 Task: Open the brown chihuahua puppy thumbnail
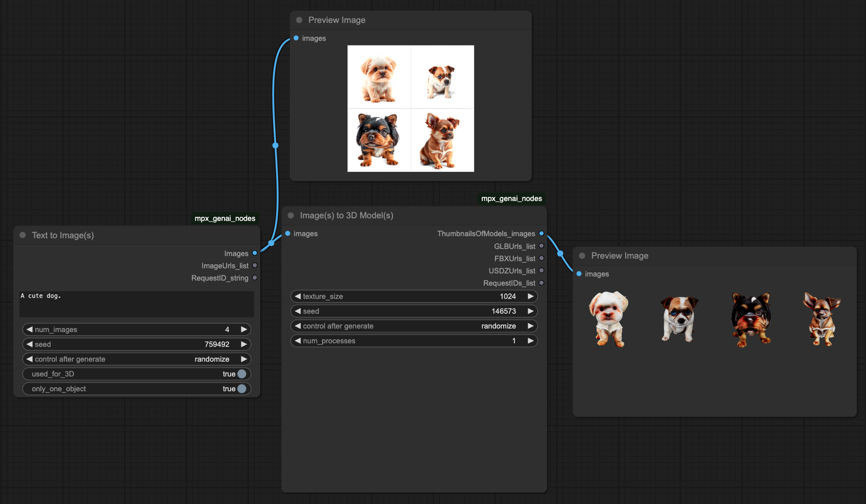(442, 140)
